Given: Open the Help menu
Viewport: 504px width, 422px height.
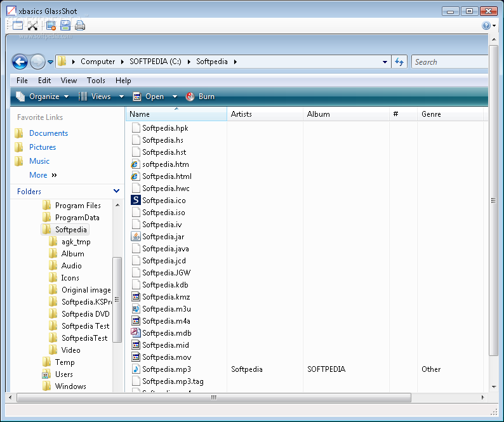Looking at the screenshot, I should (x=123, y=81).
